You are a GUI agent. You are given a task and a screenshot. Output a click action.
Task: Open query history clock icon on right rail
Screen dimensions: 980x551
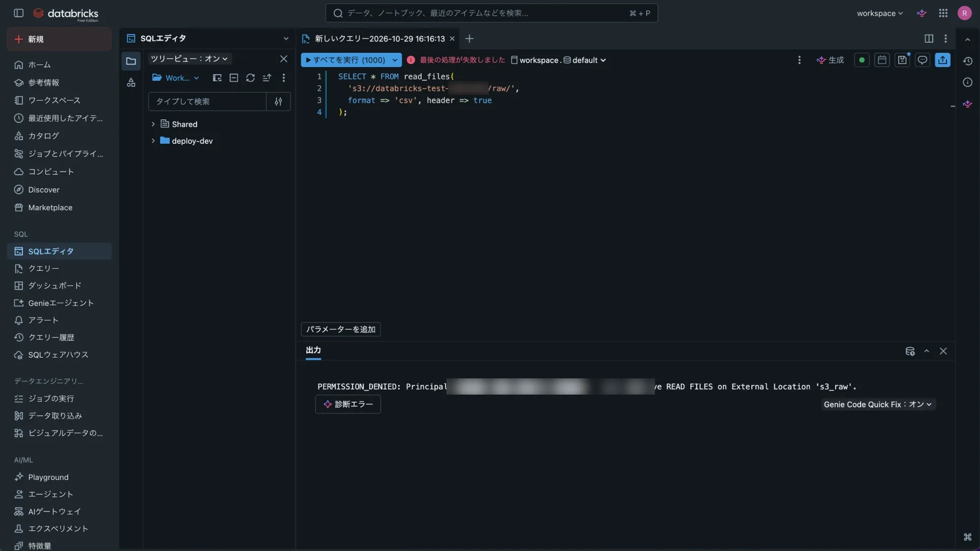click(x=967, y=61)
